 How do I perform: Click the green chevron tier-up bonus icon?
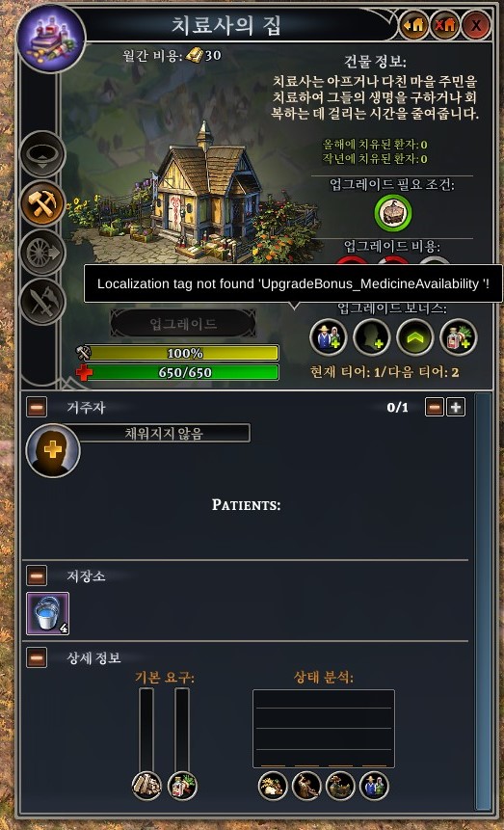tap(415, 337)
